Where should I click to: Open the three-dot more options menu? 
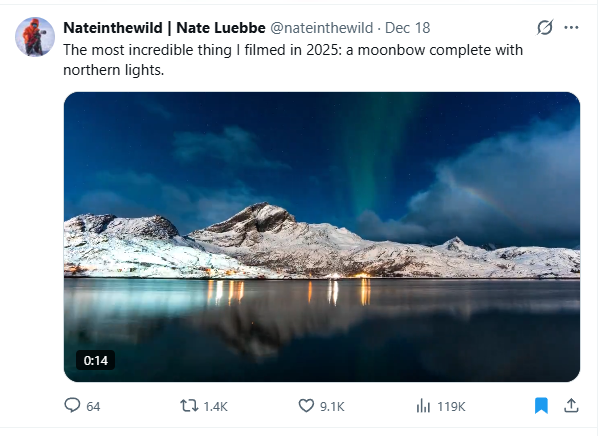(x=572, y=27)
